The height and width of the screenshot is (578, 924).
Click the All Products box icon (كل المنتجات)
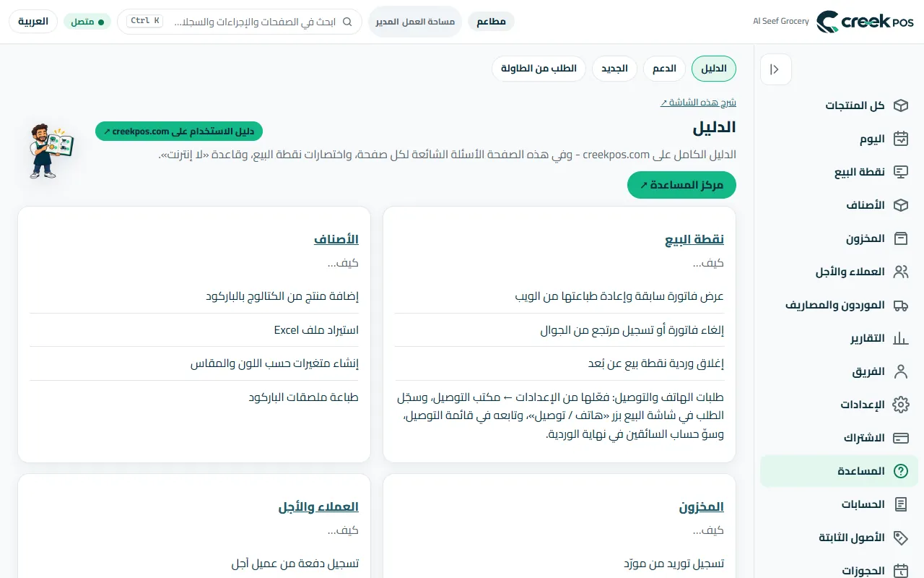[x=900, y=105]
